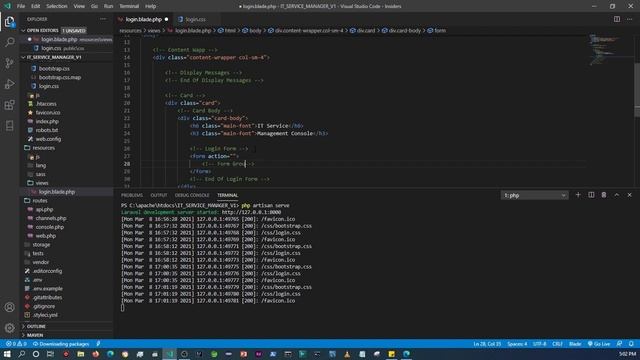This screenshot has height=360, width=640.
Task: Kill the terminal with trash icon
Action: coord(604,195)
